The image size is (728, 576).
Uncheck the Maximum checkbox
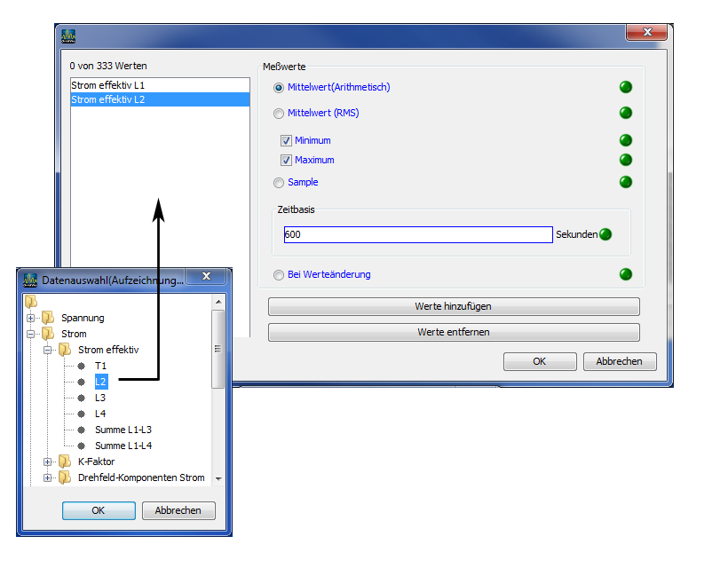click(x=286, y=161)
